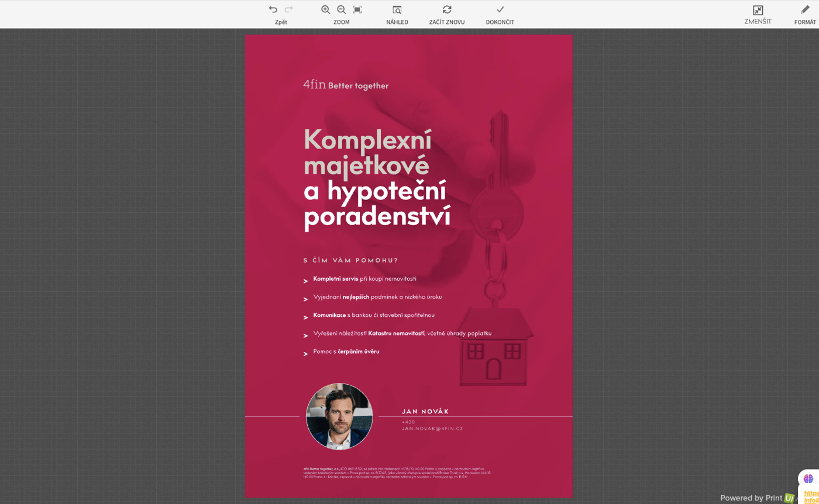Open the NÁHLED document preview
This screenshot has height=504, width=819.
[397, 11]
